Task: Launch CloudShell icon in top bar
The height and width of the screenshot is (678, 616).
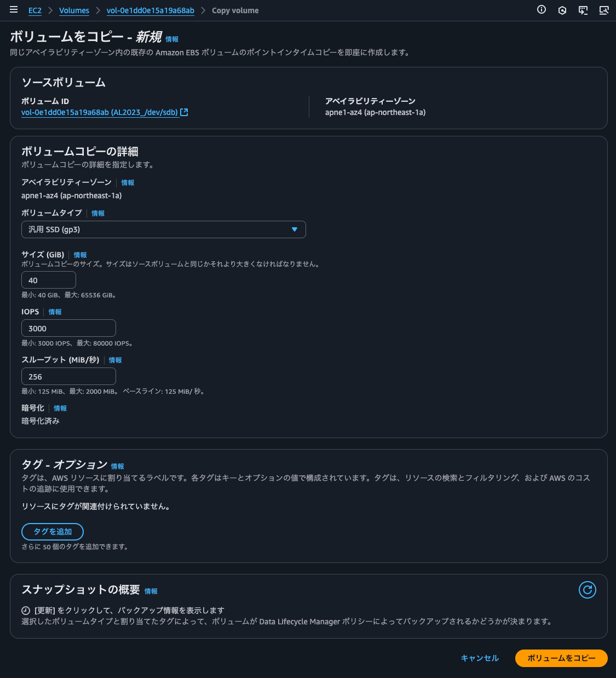Action: [583, 10]
